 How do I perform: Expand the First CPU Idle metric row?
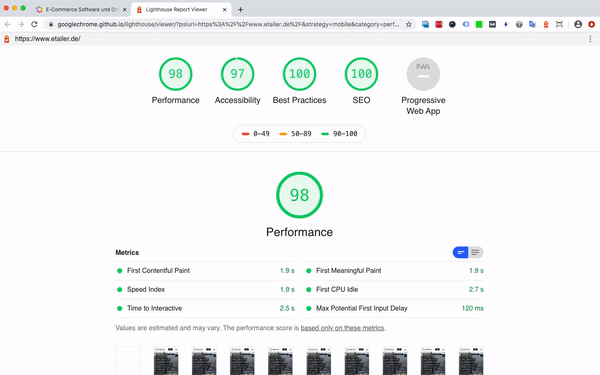[x=394, y=289]
